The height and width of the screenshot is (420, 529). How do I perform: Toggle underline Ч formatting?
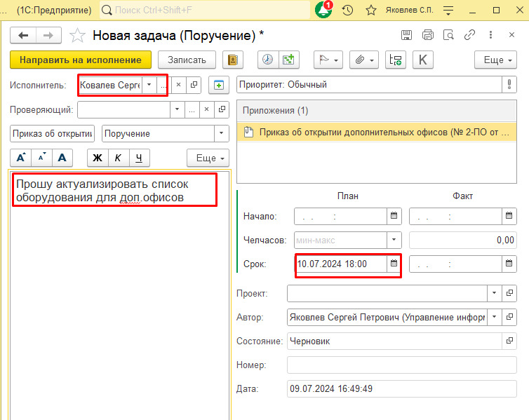139,158
